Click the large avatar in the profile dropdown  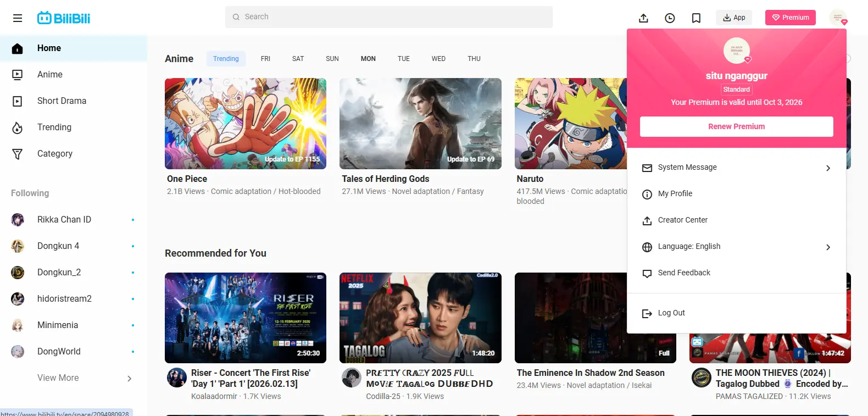pyautogui.click(x=737, y=51)
